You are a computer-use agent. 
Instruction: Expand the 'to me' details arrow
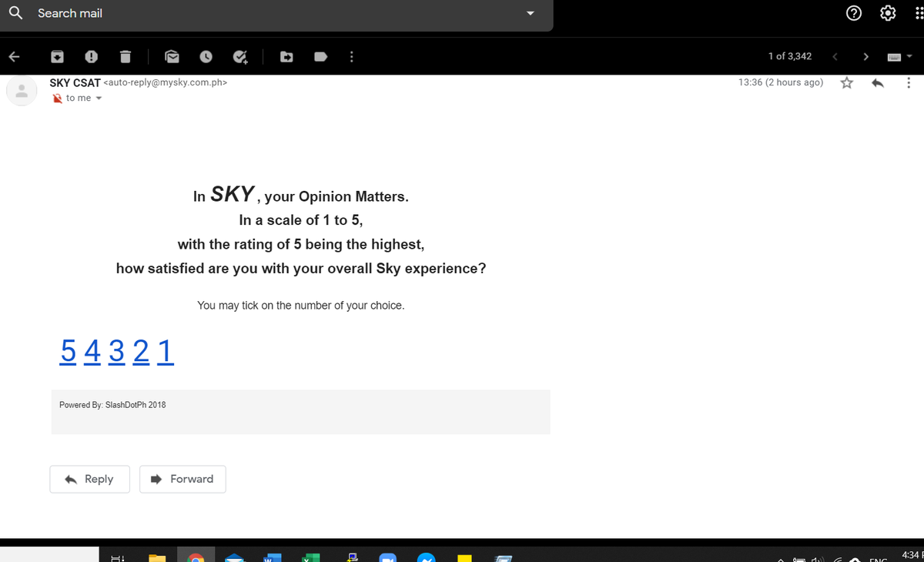pos(99,99)
